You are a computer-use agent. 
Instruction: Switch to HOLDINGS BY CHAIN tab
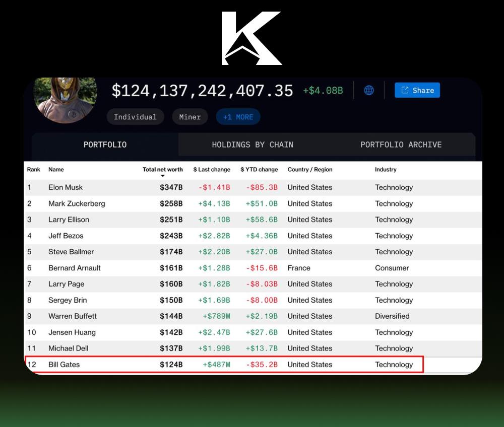pyautogui.click(x=253, y=145)
